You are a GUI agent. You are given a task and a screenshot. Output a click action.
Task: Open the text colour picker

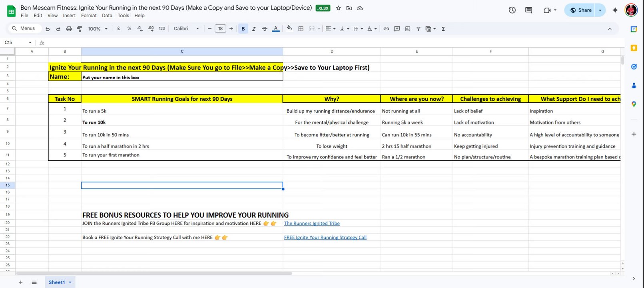[275, 29]
